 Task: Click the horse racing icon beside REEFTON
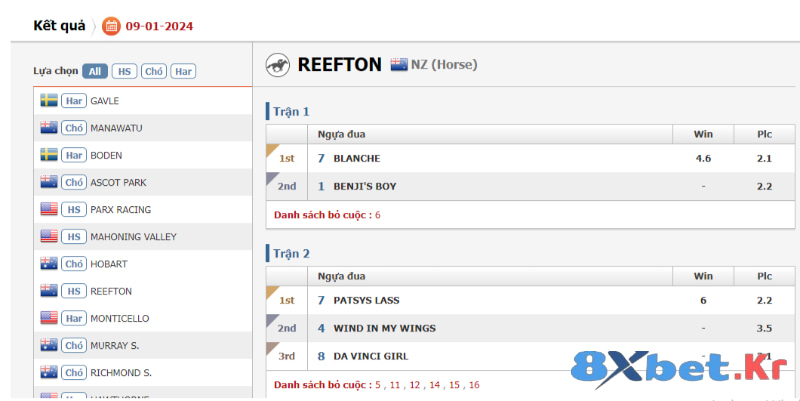click(277, 65)
